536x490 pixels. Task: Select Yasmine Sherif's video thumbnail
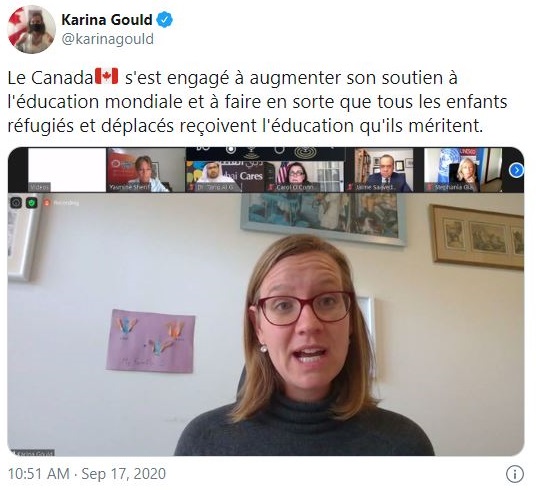(146, 170)
